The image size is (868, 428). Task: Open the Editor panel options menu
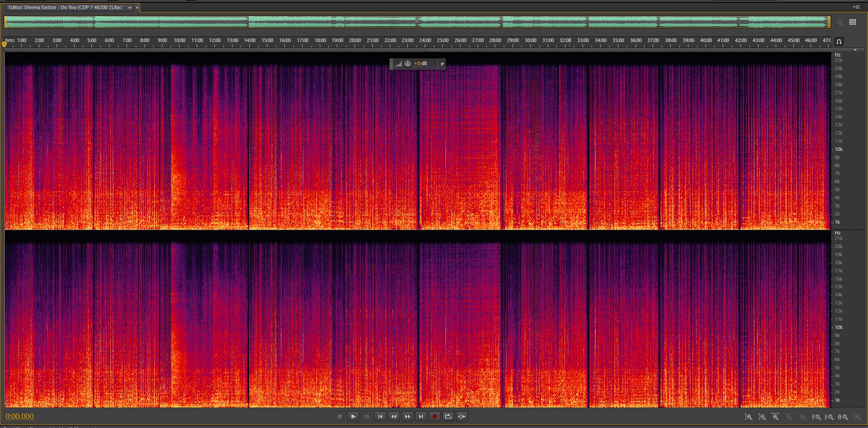tap(856, 7)
